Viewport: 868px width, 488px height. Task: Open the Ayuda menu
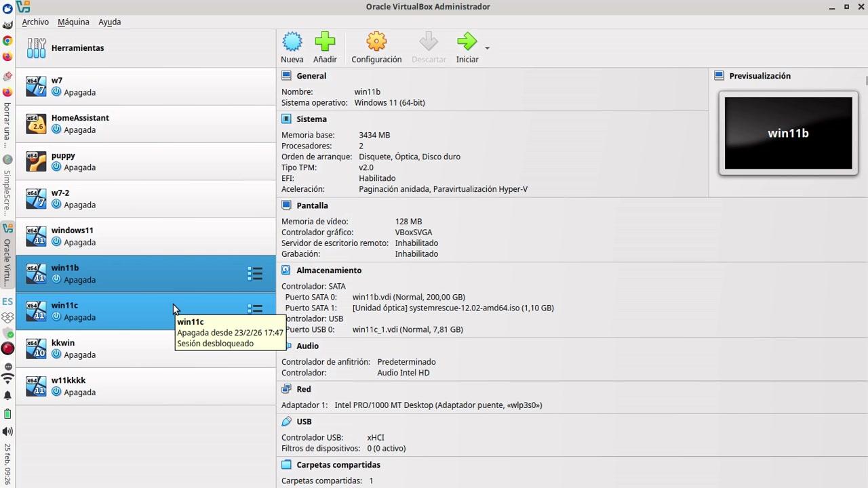tap(109, 22)
